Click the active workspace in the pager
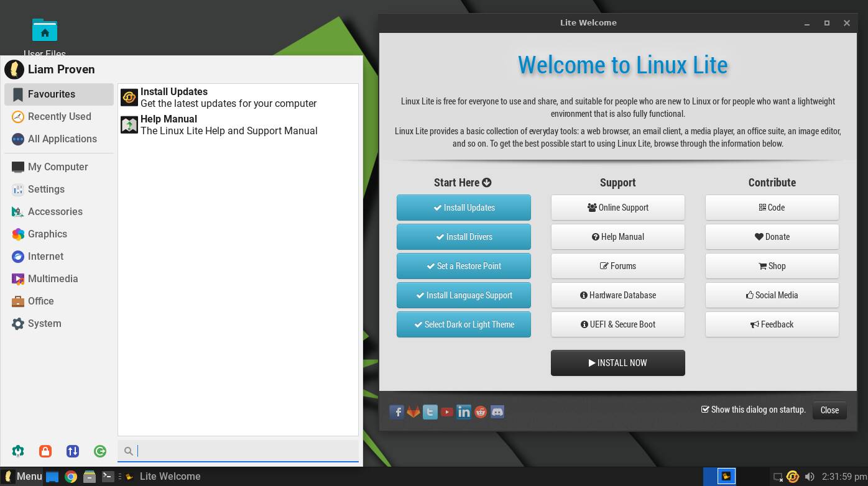The width and height of the screenshot is (868, 486). point(726,477)
